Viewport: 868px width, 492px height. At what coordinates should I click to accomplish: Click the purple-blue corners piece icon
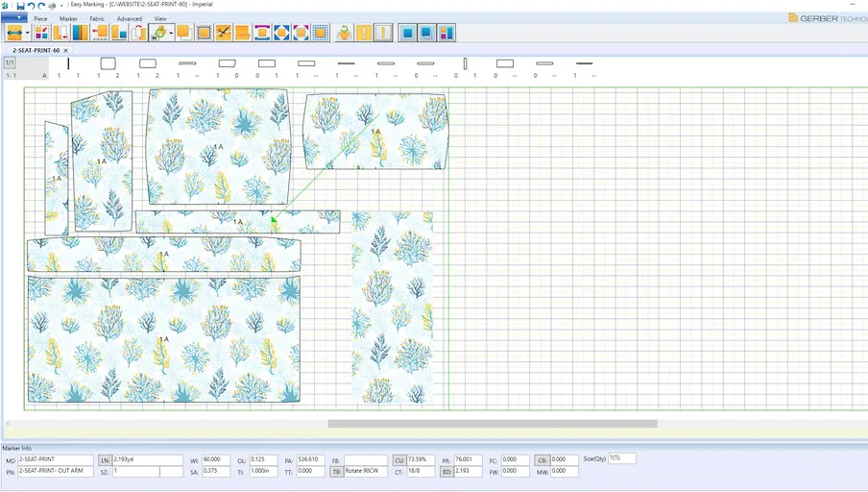click(x=301, y=33)
